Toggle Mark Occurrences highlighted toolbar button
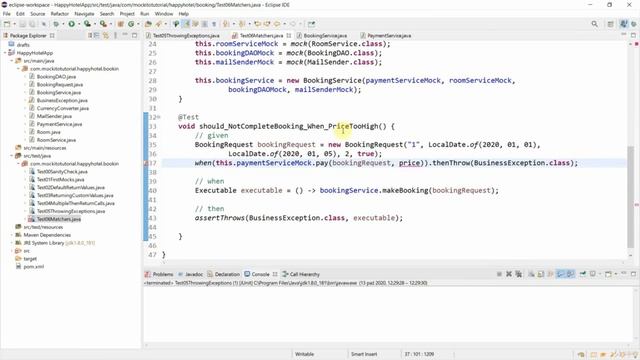Viewport: 640px width, 360px height. click(185, 24)
